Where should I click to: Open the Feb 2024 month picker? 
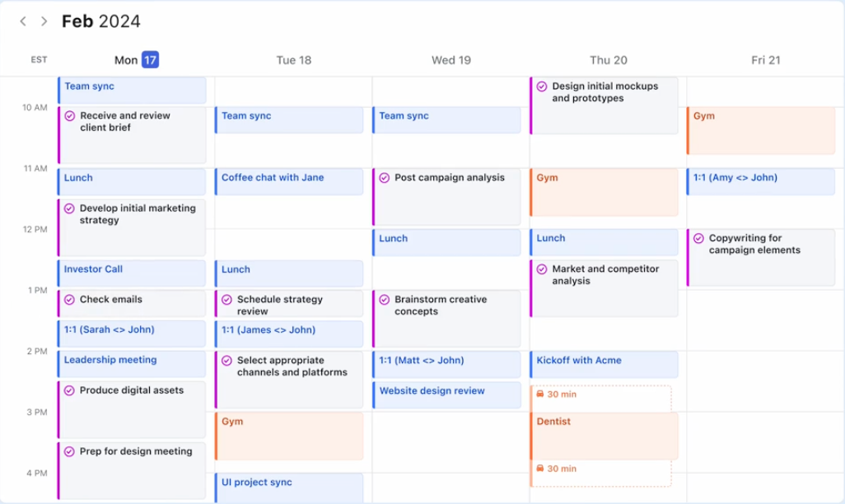[100, 21]
